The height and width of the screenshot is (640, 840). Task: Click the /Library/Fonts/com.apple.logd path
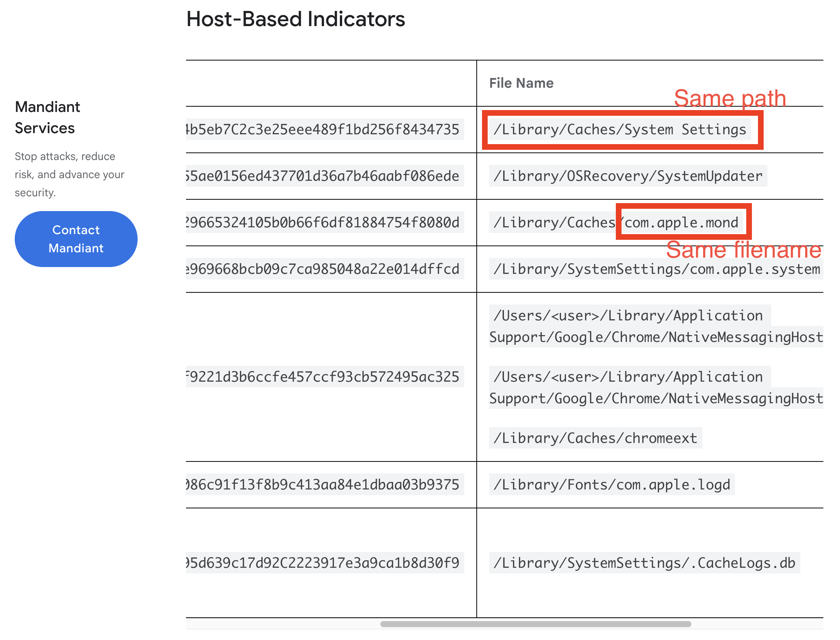(x=612, y=485)
